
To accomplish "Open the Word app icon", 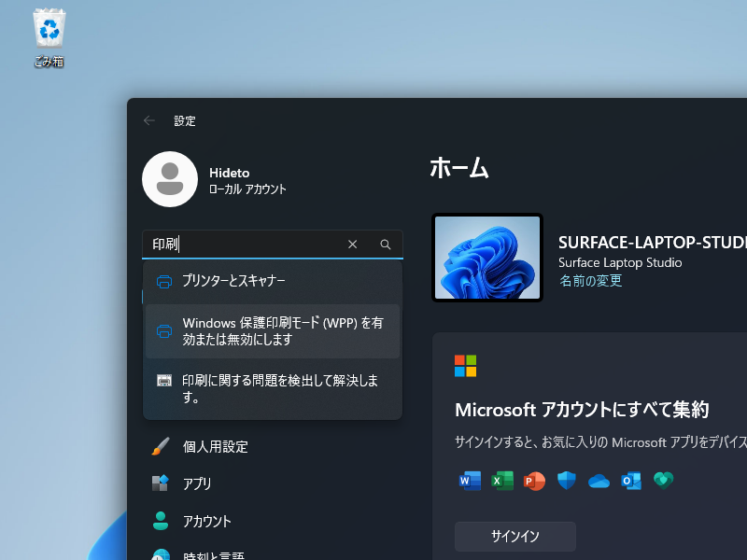I will click(x=470, y=481).
